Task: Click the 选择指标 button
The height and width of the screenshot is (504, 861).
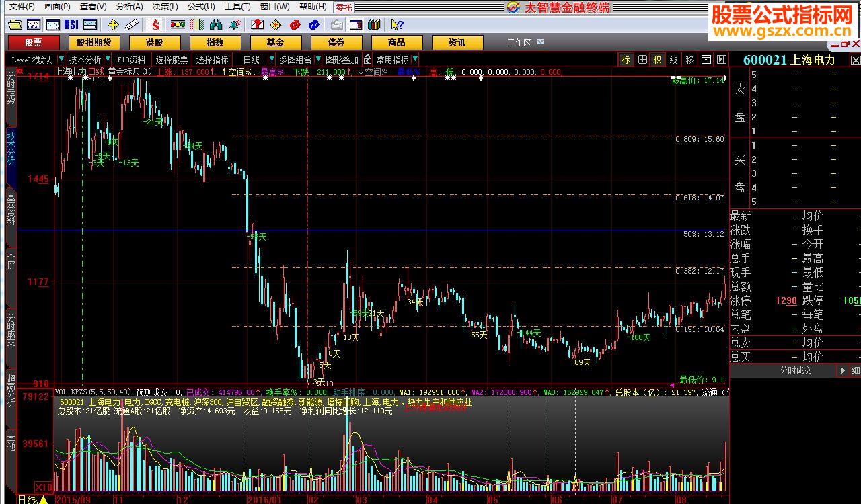Action: pos(213,60)
